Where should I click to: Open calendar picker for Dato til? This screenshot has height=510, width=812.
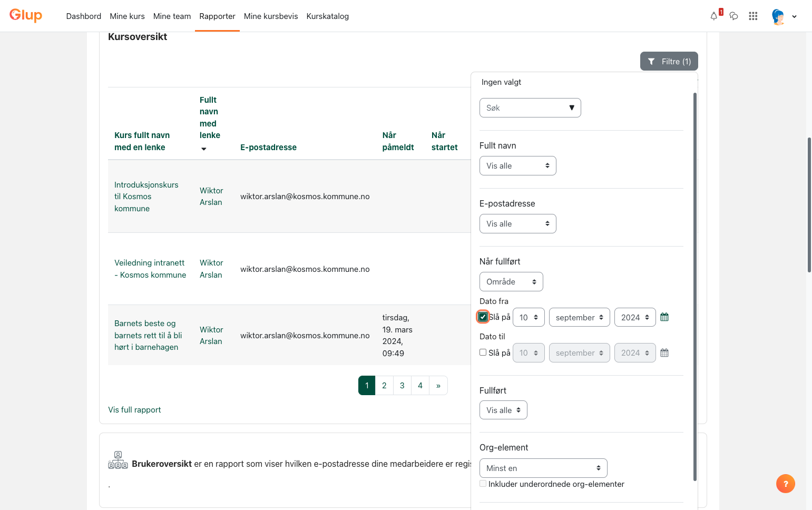(664, 353)
